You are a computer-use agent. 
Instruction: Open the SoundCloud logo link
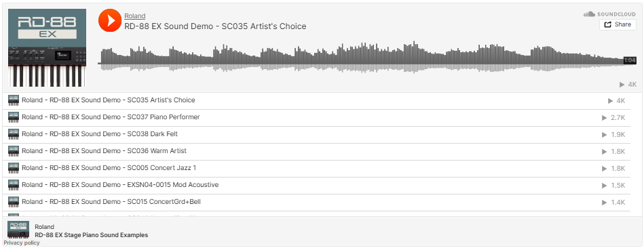pyautogui.click(x=609, y=14)
